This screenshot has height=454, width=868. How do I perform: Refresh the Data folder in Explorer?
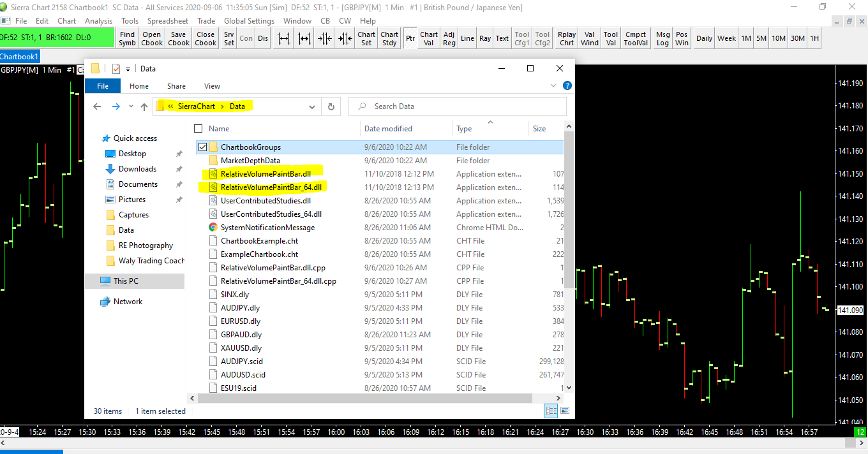coord(331,106)
